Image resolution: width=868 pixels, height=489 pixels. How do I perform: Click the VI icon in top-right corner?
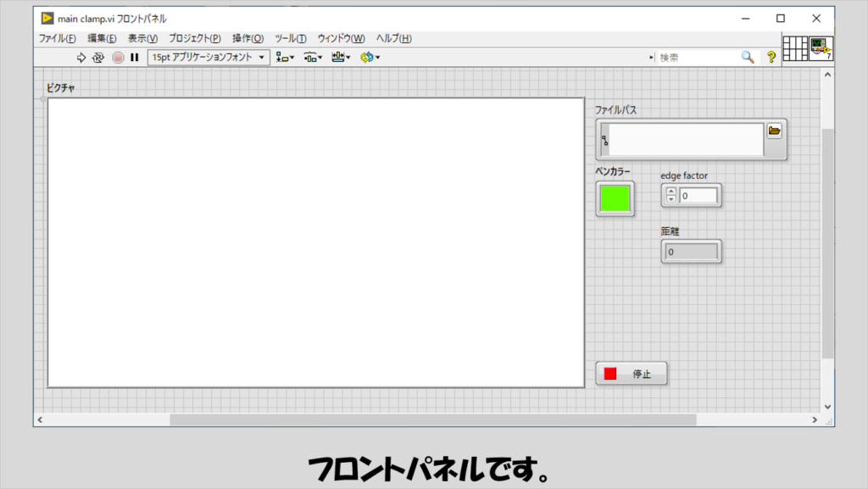(x=820, y=48)
